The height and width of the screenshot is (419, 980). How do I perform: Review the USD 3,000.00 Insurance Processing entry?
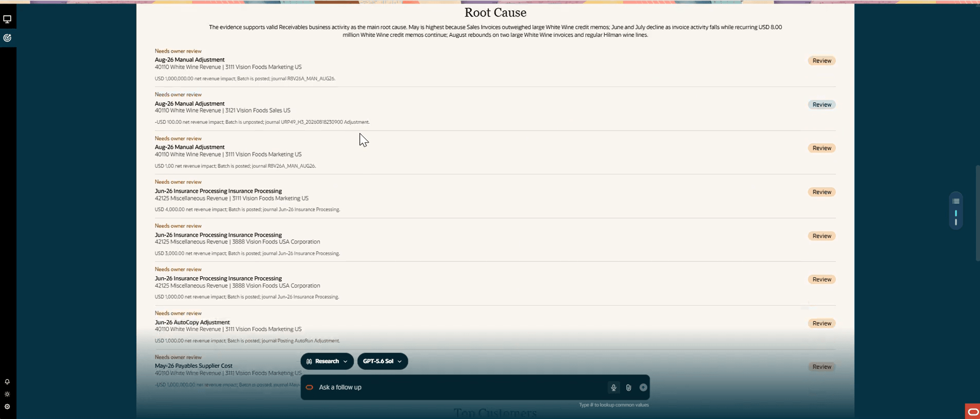[822, 236]
